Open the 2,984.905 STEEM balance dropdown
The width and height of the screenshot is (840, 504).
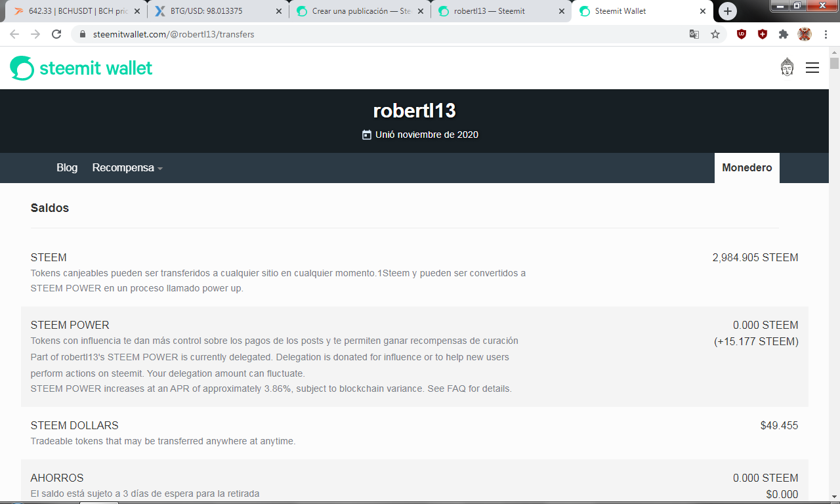pos(755,258)
